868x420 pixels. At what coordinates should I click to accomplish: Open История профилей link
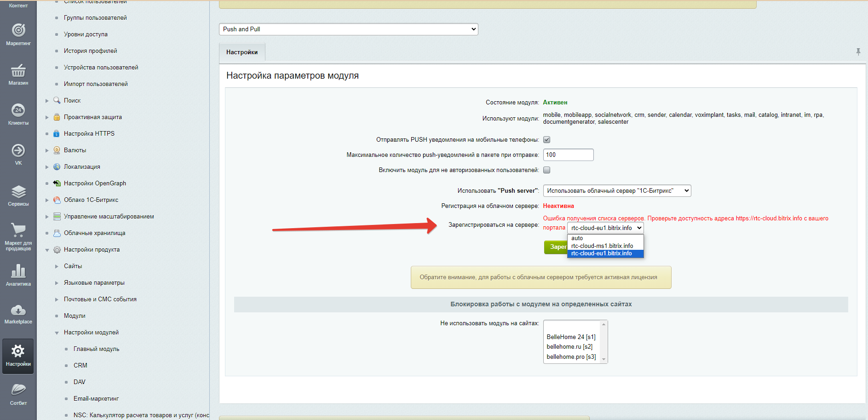[90, 51]
